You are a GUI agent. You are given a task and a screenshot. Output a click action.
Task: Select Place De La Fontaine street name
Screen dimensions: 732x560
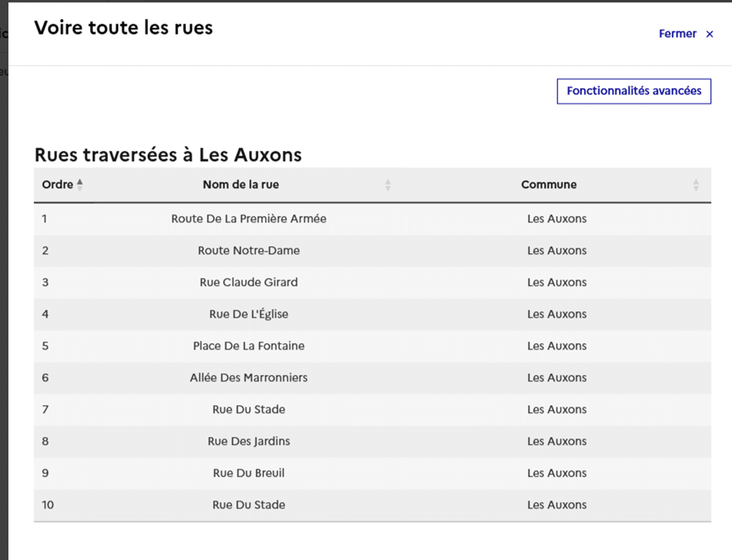point(249,346)
